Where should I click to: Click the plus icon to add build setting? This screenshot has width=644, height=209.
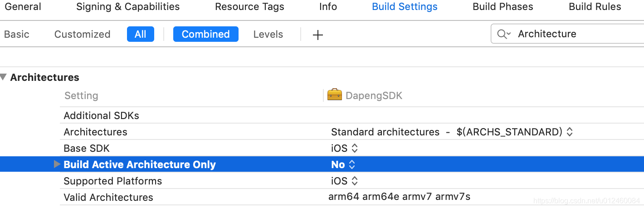tap(318, 35)
